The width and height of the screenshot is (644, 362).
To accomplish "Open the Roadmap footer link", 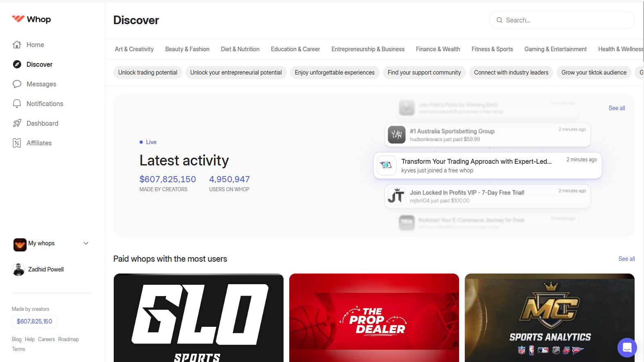I will 68,339.
